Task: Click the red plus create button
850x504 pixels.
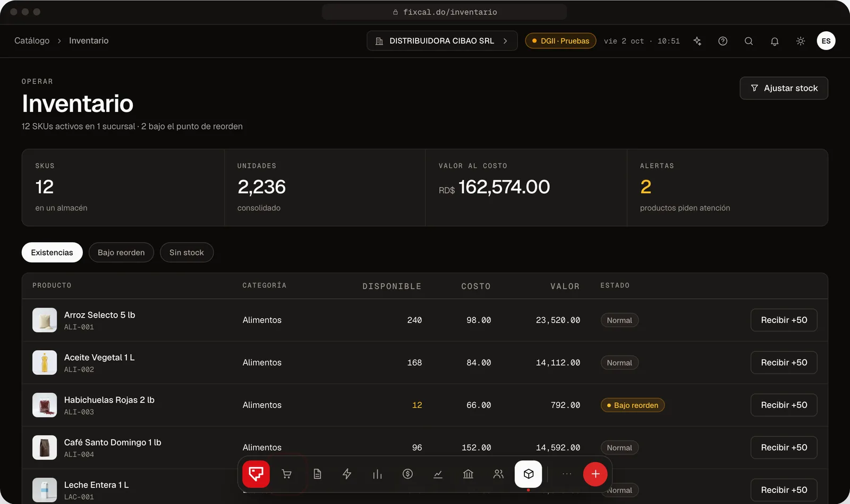Action: point(596,474)
